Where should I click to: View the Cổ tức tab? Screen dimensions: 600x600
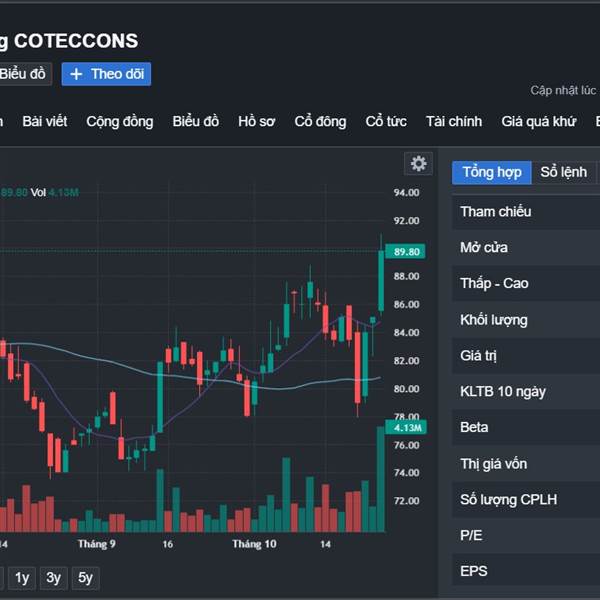[x=386, y=121]
